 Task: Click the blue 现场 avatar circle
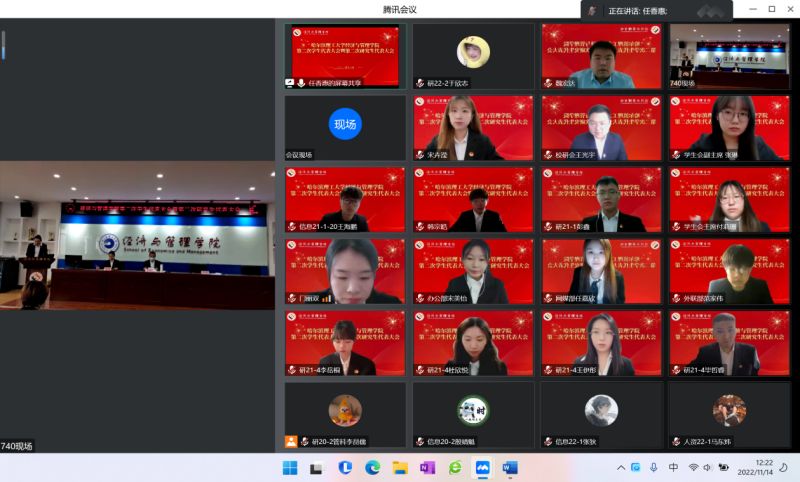(345, 124)
